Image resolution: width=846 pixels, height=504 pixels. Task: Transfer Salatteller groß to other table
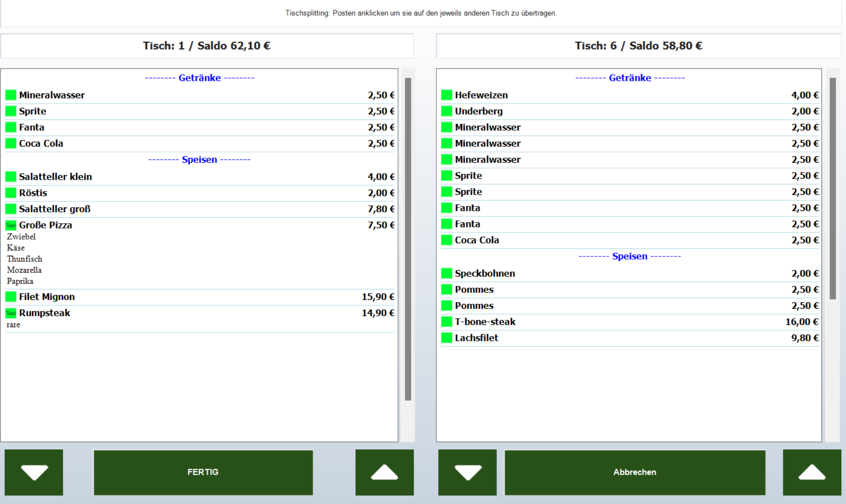tap(200, 209)
